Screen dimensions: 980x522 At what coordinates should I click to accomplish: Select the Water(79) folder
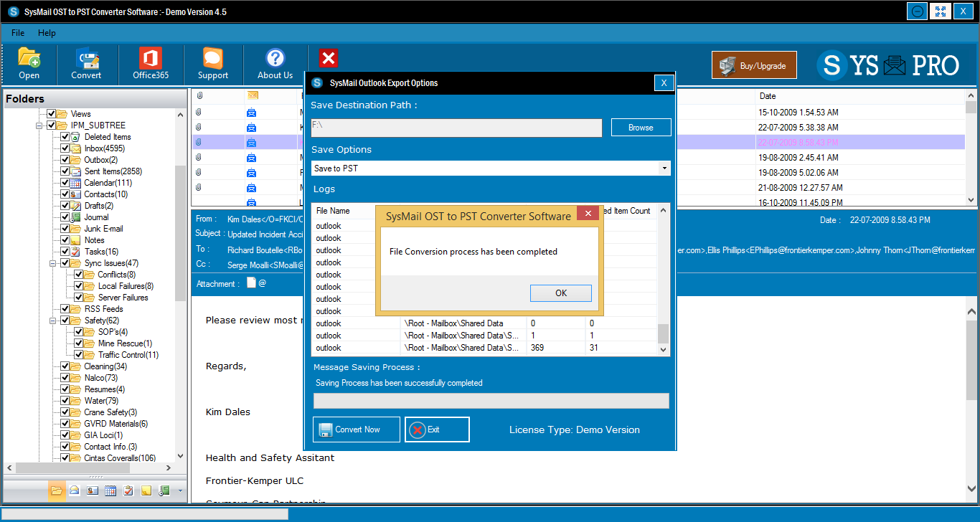[101, 401]
